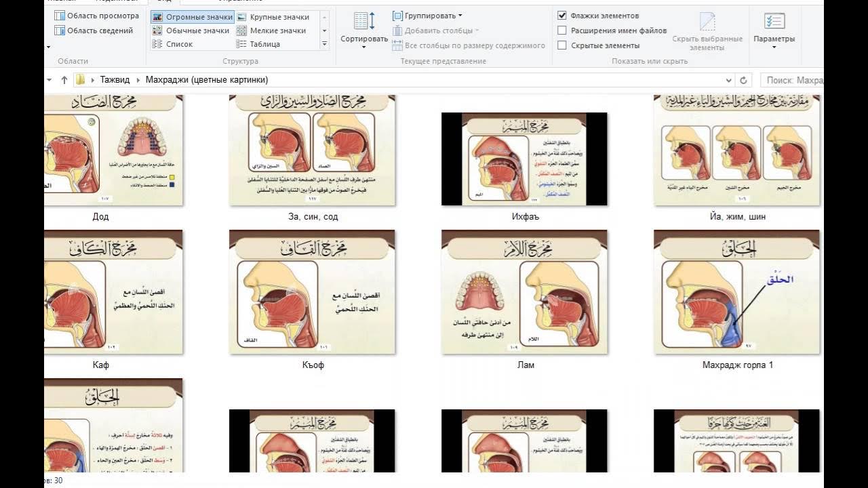This screenshot has width=868, height=488.
Task: Select the Огромные значки layout
Action: 193,17
